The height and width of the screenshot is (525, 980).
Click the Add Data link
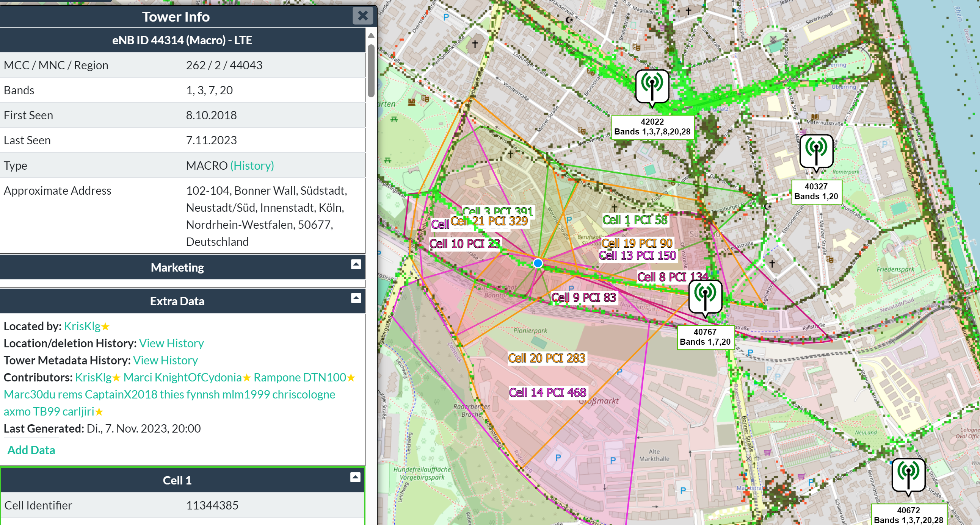click(x=31, y=450)
